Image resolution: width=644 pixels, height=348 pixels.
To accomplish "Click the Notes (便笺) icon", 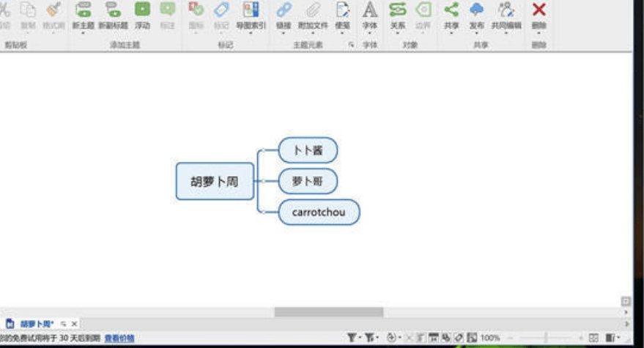I will pyautogui.click(x=342, y=9).
